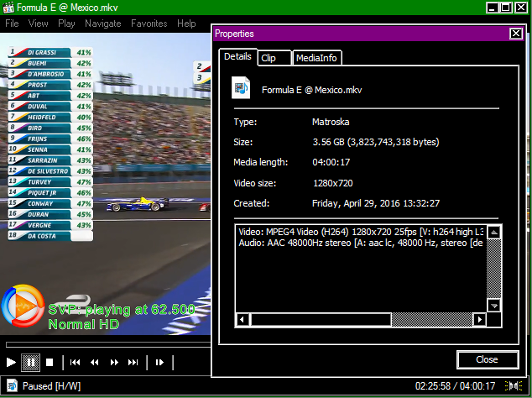Click the rewind (decrease speed) icon
This screenshot has width=532, height=398.
click(94, 362)
